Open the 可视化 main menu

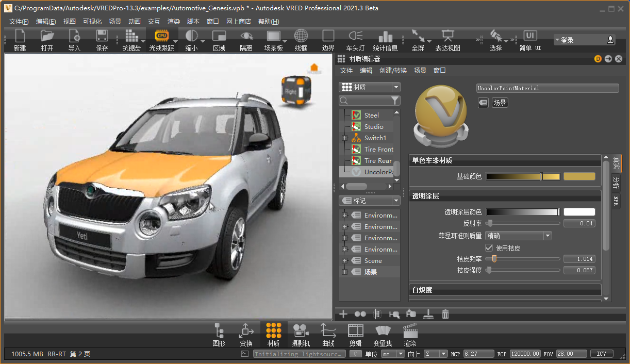click(92, 21)
